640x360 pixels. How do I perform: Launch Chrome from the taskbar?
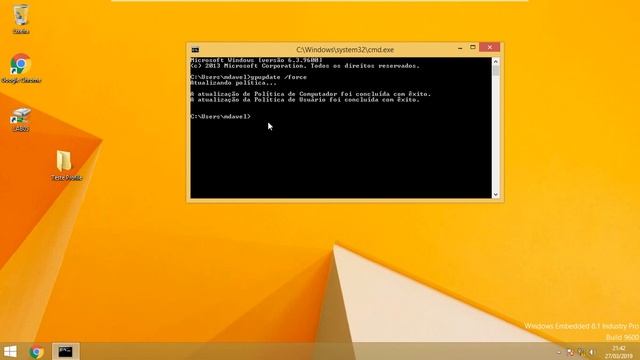[x=36, y=351]
